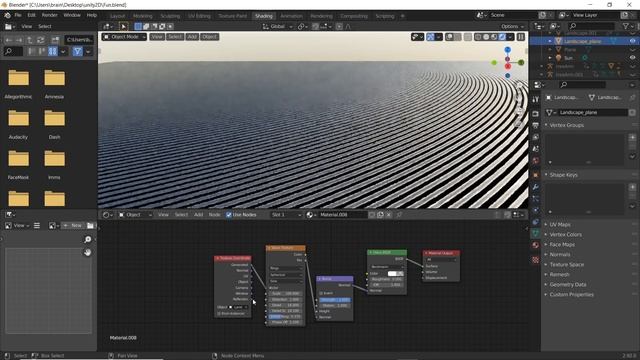Add a new workspace with the plus tab
The height and width of the screenshot is (360, 640).
[402, 16]
